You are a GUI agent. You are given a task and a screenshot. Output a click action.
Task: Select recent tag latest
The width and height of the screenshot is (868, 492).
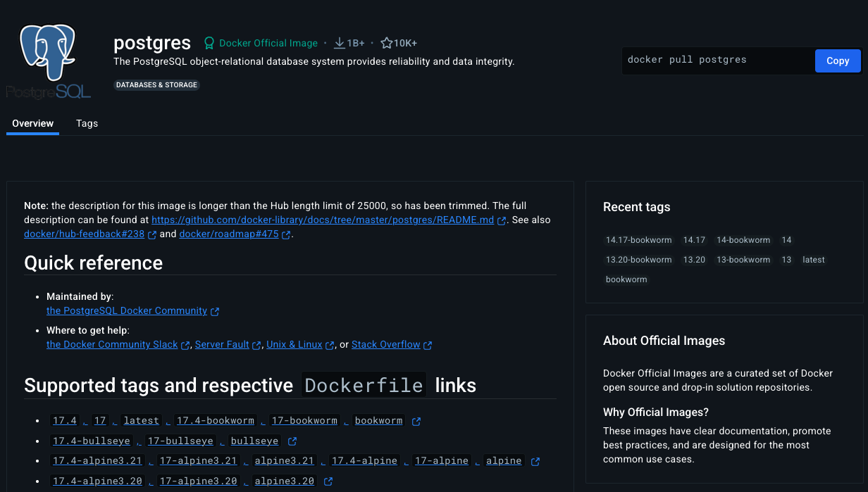click(814, 260)
